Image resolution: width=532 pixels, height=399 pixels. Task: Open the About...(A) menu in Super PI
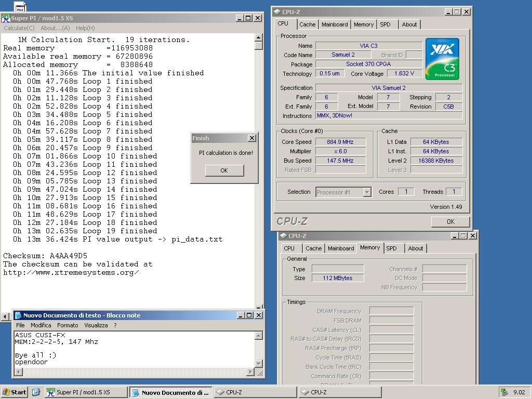[55, 28]
